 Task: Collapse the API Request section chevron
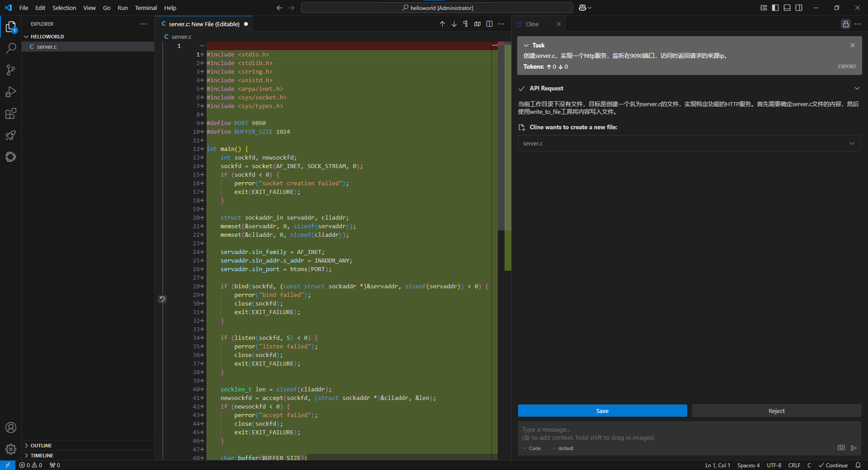pos(857,89)
